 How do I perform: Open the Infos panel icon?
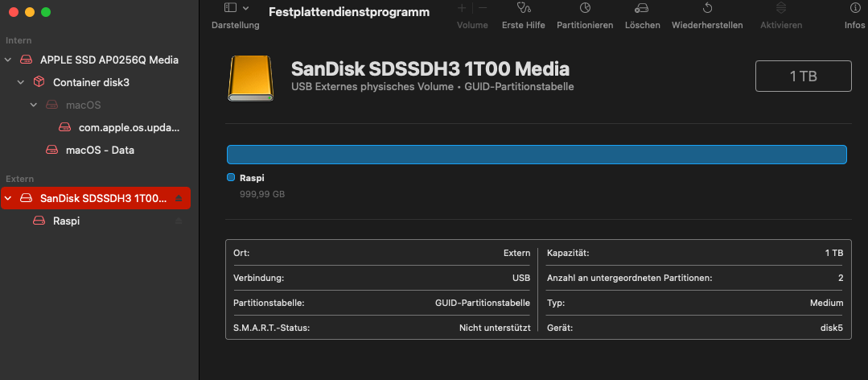pos(854,9)
